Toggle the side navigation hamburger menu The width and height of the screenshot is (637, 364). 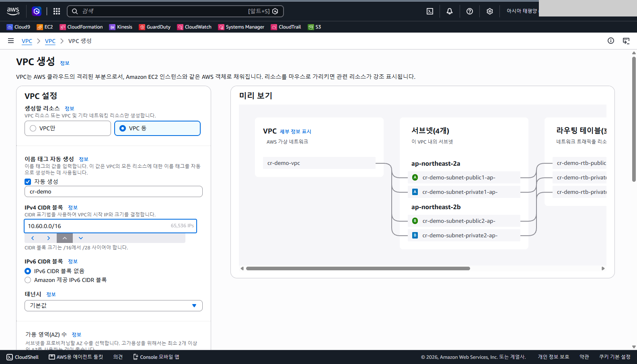(11, 41)
